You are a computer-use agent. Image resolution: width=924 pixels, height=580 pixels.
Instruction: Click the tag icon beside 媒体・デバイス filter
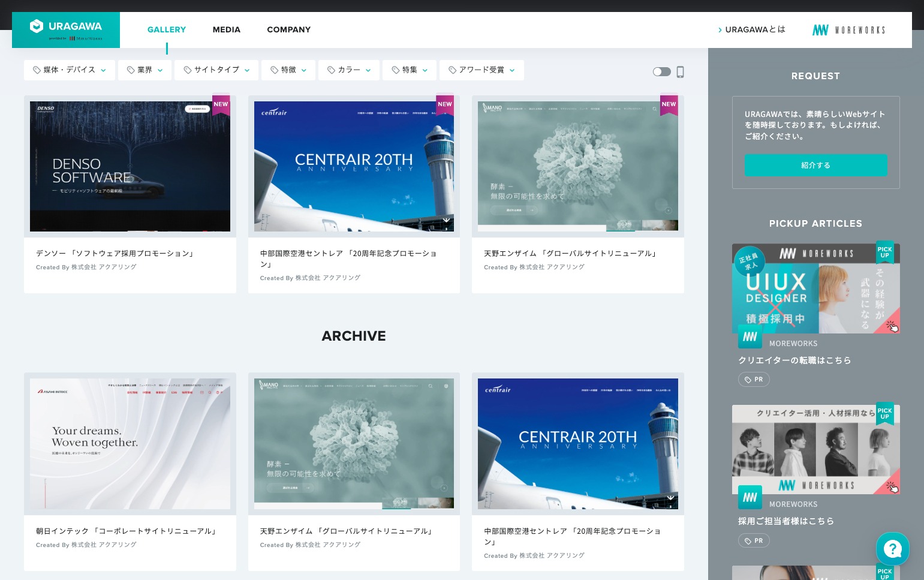(x=37, y=70)
